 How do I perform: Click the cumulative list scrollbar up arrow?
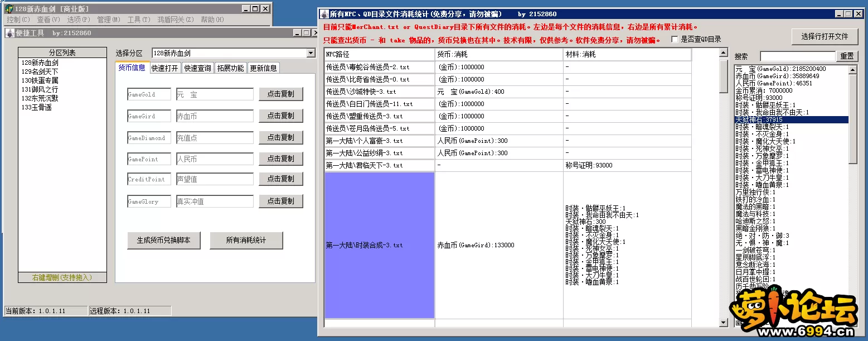point(852,70)
